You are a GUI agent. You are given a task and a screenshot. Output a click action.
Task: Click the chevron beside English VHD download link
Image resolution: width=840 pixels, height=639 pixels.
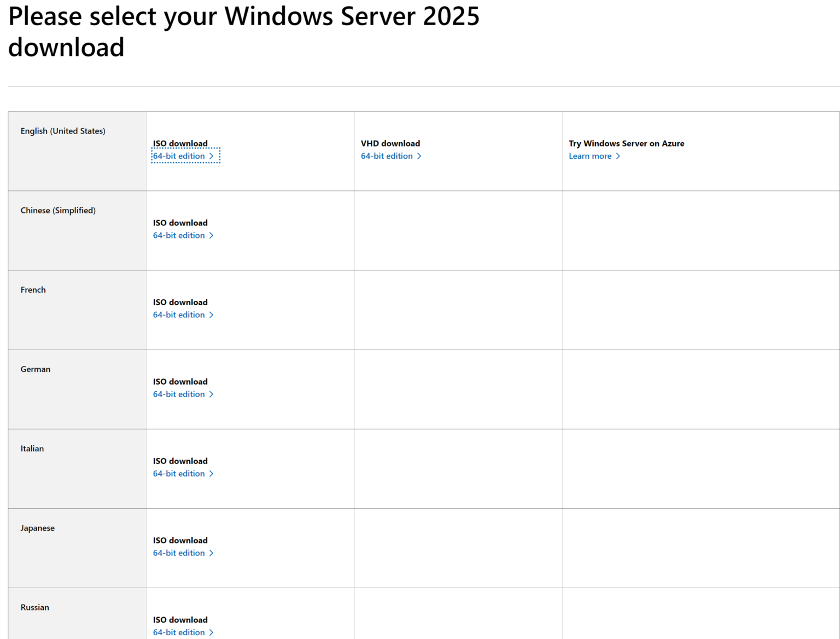point(419,156)
